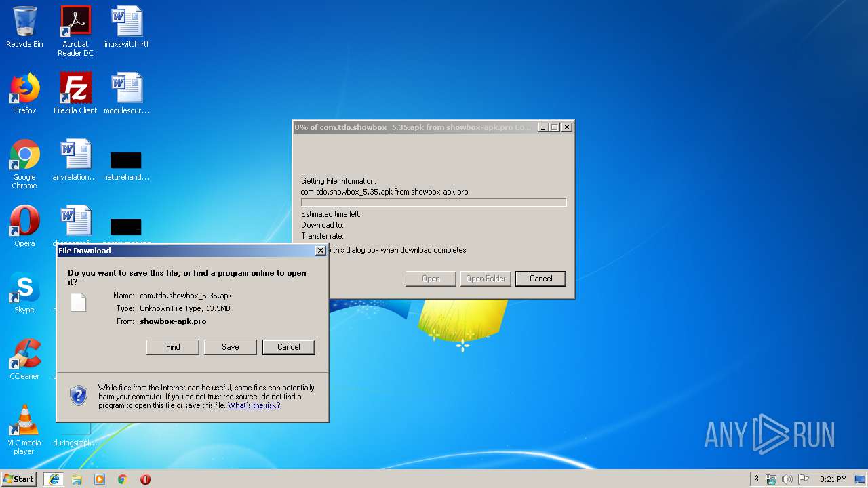Click the Show desktop button
This screenshot has width=868, height=488.
[861, 479]
